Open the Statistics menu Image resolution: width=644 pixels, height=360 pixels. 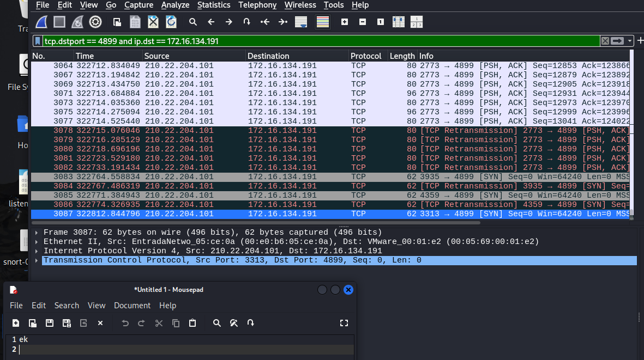(214, 5)
